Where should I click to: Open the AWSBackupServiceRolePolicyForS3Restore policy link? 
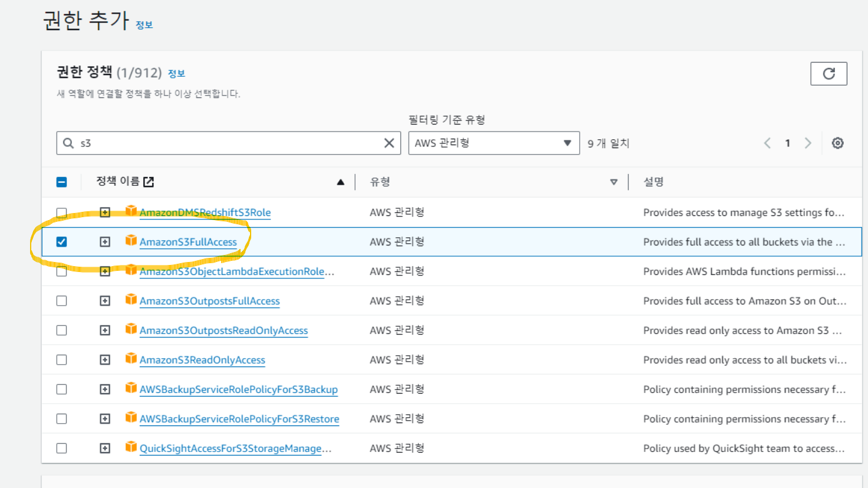tap(239, 419)
